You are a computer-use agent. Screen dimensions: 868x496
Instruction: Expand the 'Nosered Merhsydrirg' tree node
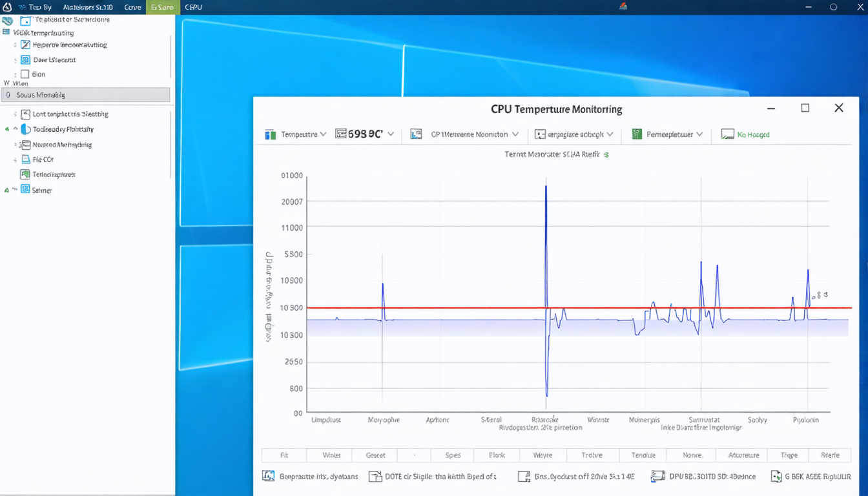[16, 145]
